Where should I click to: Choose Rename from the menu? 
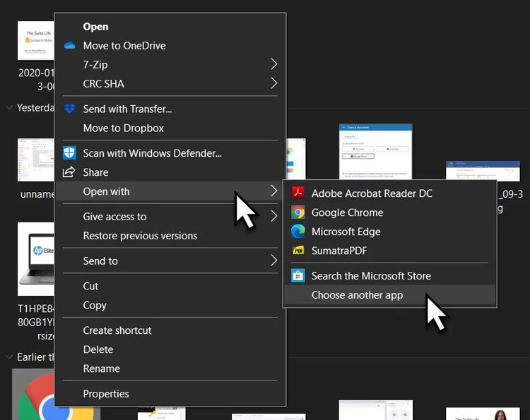(x=170, y=368)
